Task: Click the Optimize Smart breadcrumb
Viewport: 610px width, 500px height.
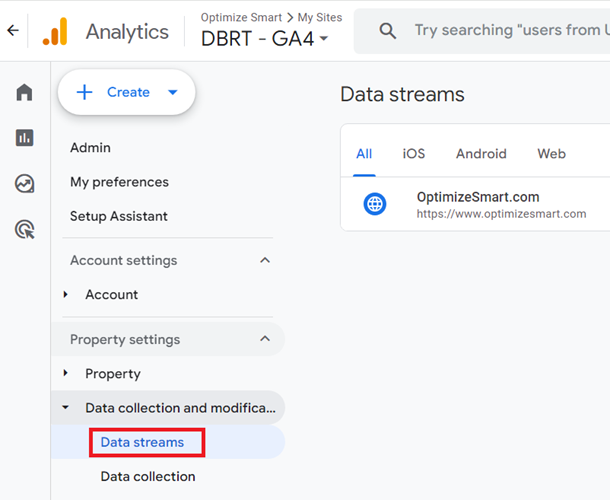Action: 241,18
